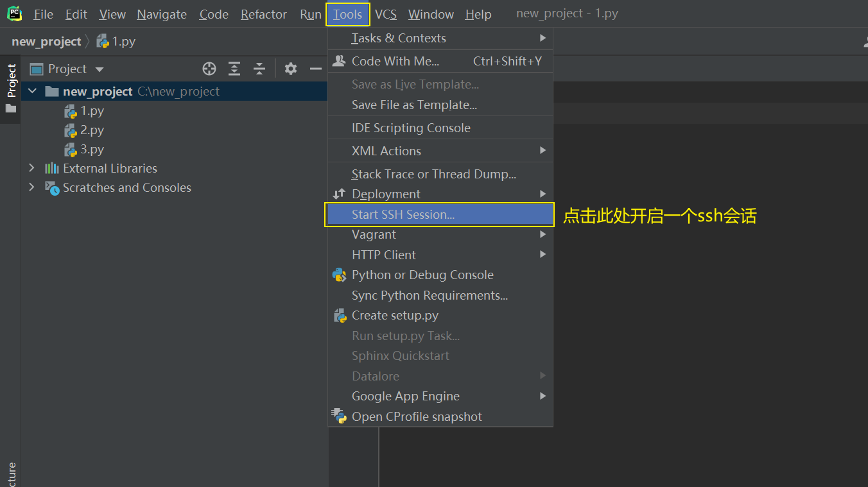Click the disabled Sphinx Quickstart item
Viewport: 868px width, 487px height.
coord(440,355)
